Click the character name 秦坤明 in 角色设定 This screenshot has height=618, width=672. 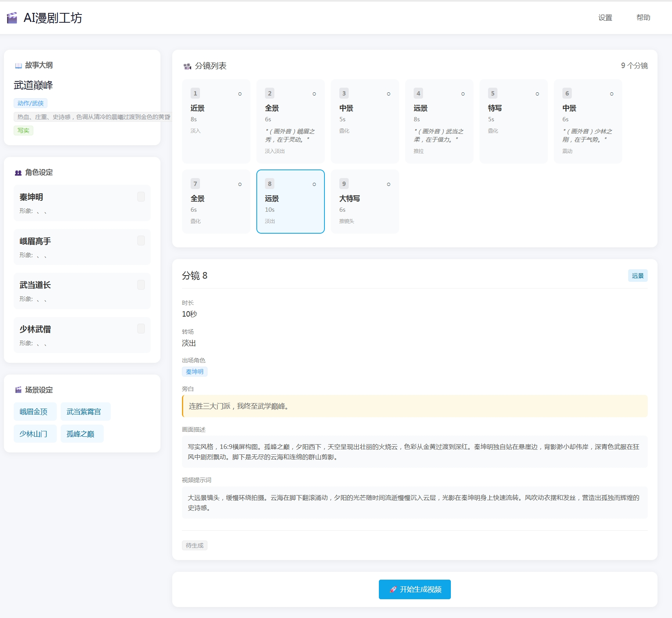pos(31,197)
